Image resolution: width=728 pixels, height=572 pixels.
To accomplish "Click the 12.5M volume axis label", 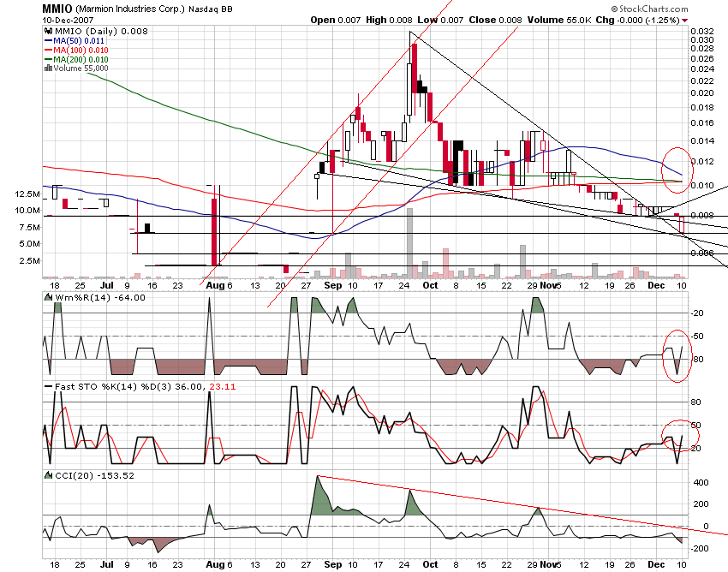I will (x=27, y=194).
